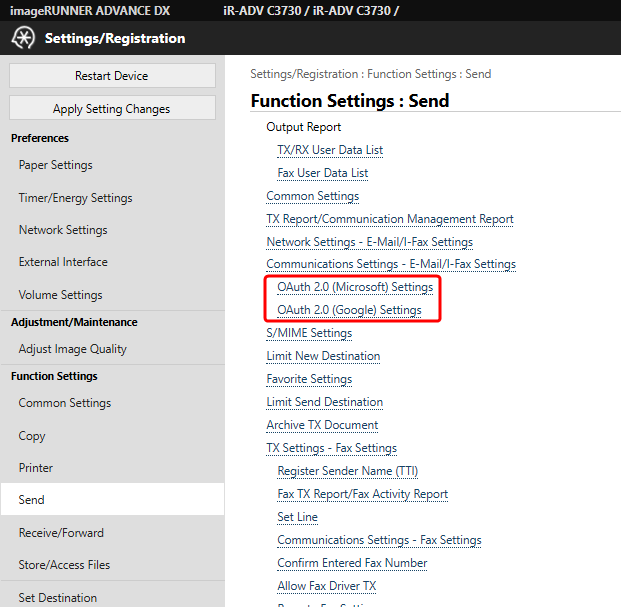Select Timer/Energy Settings in sidebar
Image resolution: width=621 pixels, height=607 pixels.
click(76, 198)
